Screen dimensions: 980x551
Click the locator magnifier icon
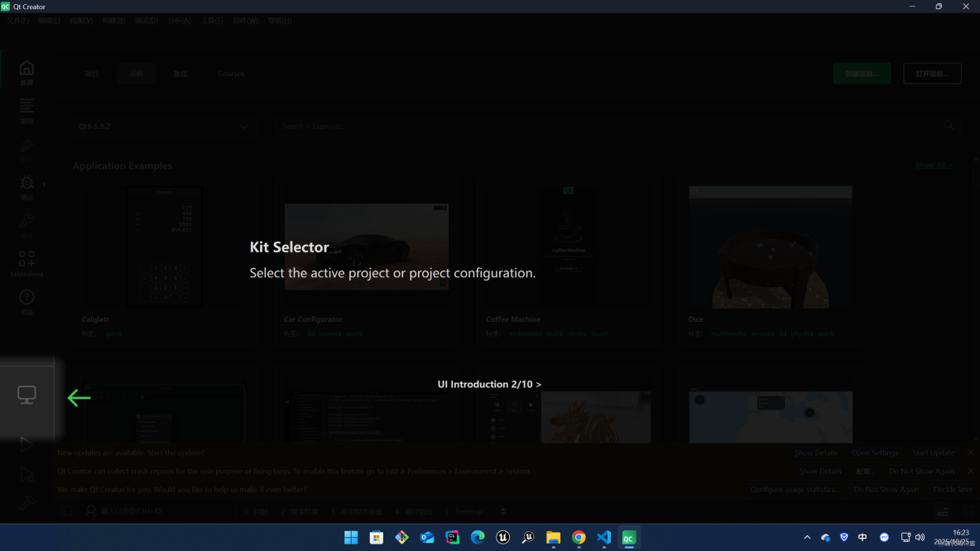pos(90,511)
